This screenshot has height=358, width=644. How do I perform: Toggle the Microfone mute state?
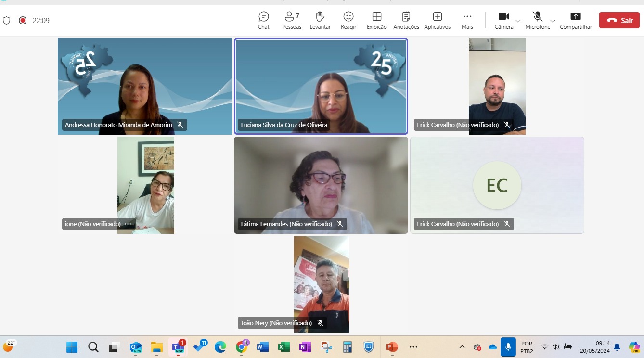point(537,20)
